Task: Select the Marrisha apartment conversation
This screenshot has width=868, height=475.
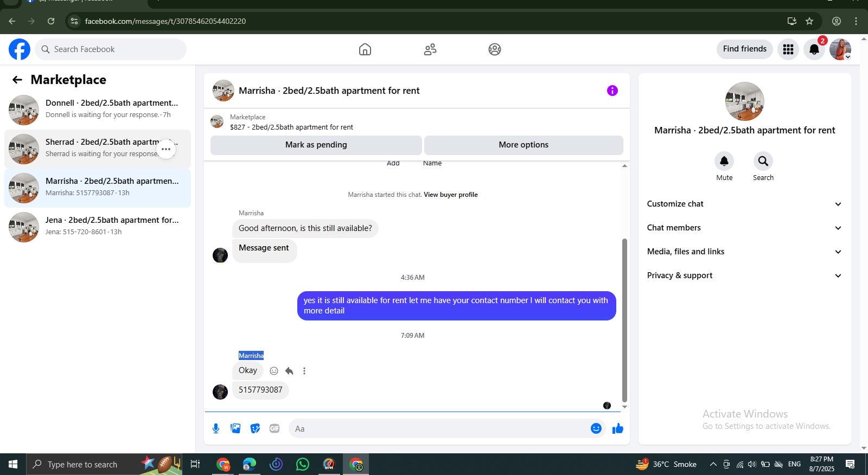Action: tap(98, 188)
